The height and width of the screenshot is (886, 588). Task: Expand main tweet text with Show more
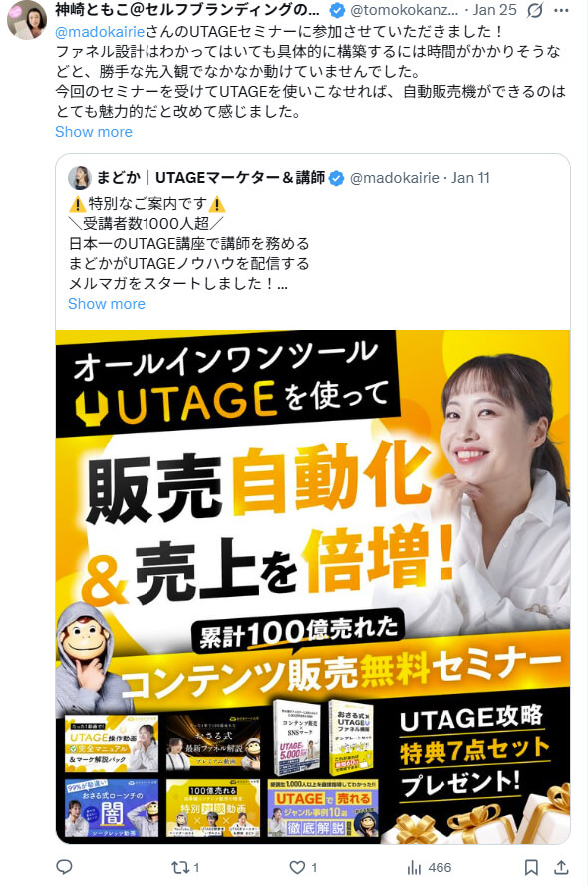(x=94, y=132)
